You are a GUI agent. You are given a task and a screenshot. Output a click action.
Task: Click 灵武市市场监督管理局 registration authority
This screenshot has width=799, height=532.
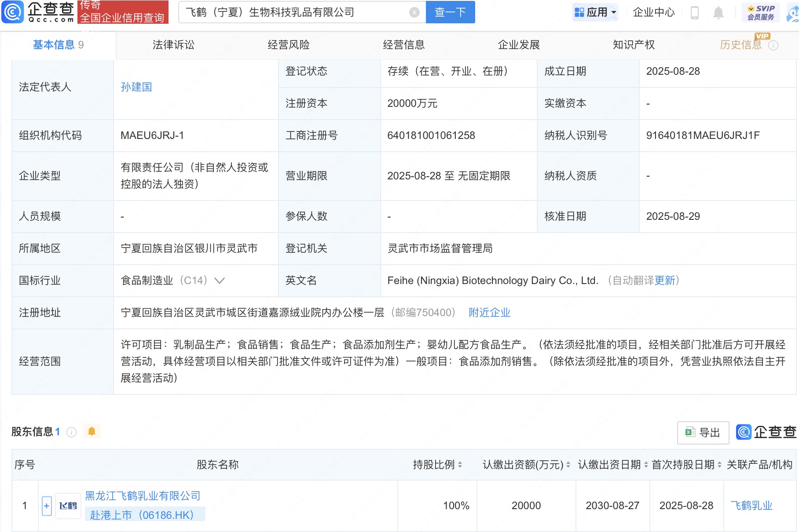click(440, 248)
